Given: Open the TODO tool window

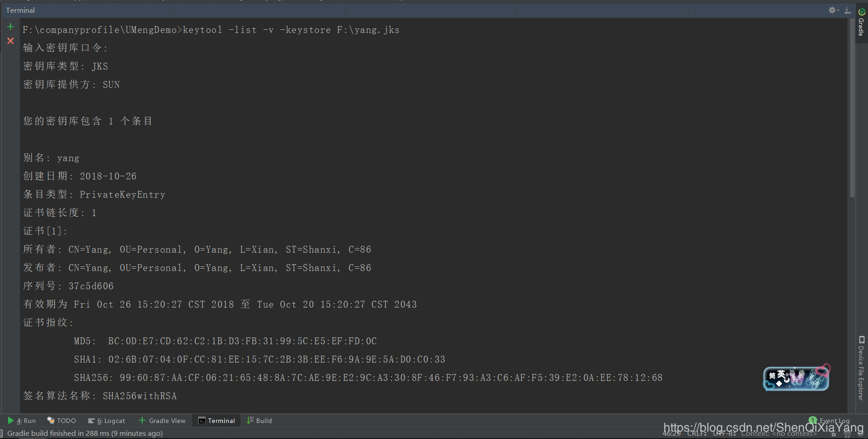Looking at the screenshot, I should tap(62, 421).
